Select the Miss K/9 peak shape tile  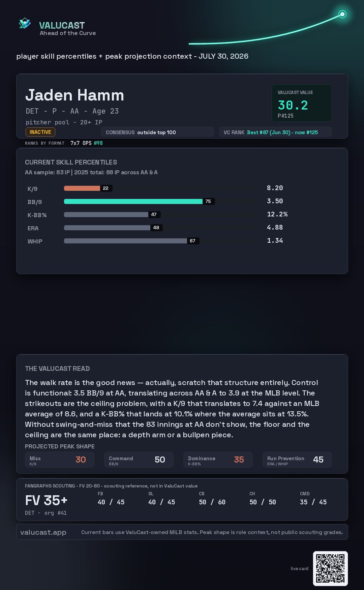coord(60,460)
